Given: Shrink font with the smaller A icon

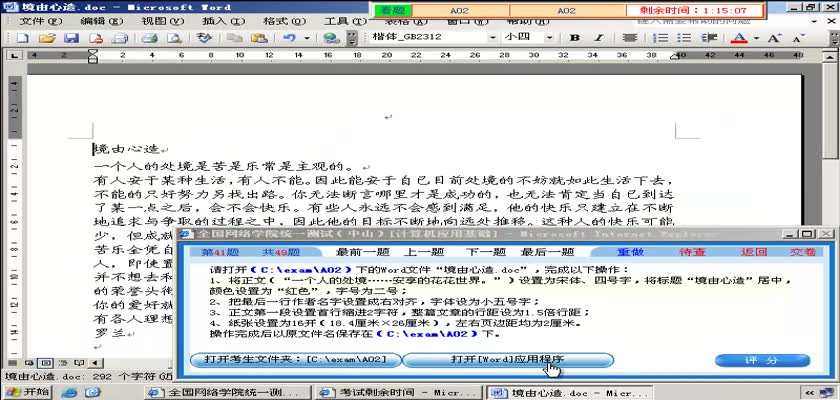Looking at the screenshot, I should click(798, 38).
